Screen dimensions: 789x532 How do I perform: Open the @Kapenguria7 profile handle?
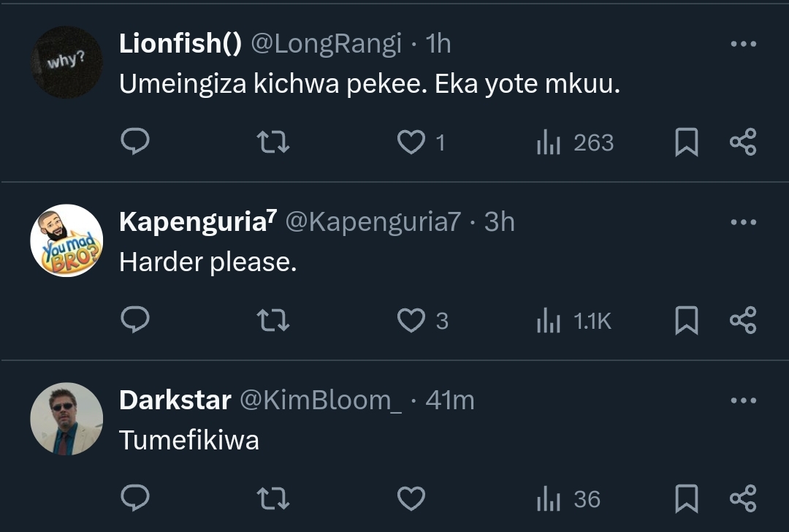point(373,222)
